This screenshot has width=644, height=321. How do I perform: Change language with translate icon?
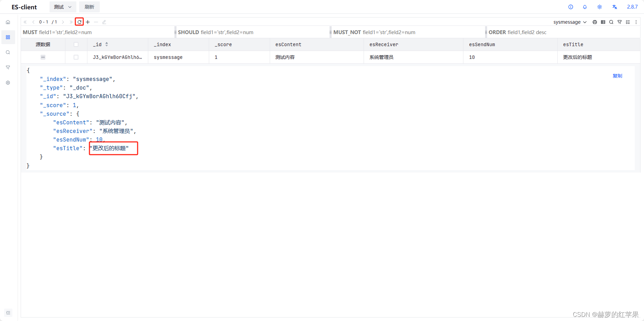click(x=615, y=7)
